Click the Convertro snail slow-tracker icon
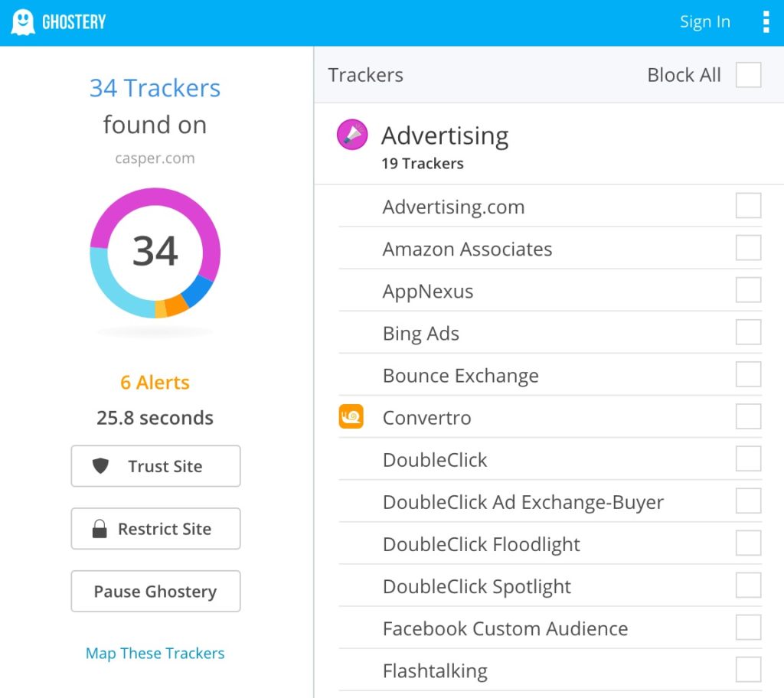This screenshot has width=784, height=698. 351,417
